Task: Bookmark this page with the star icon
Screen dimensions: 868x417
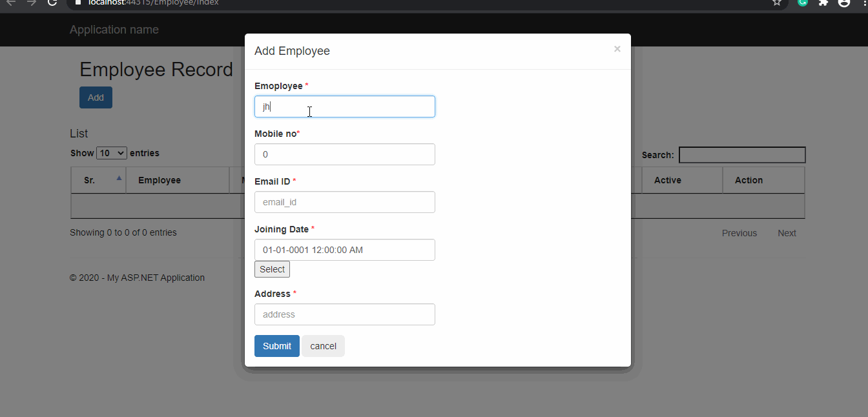Action: (776, 3)
